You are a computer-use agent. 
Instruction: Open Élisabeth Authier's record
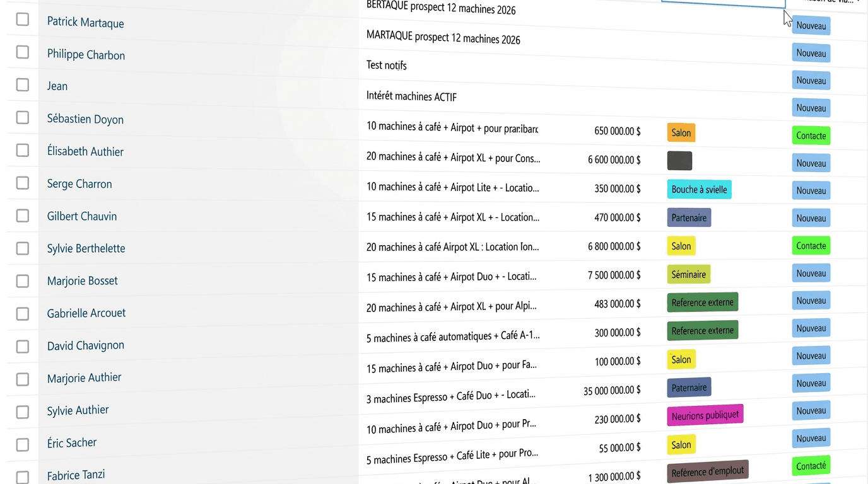tap(85, 151)
